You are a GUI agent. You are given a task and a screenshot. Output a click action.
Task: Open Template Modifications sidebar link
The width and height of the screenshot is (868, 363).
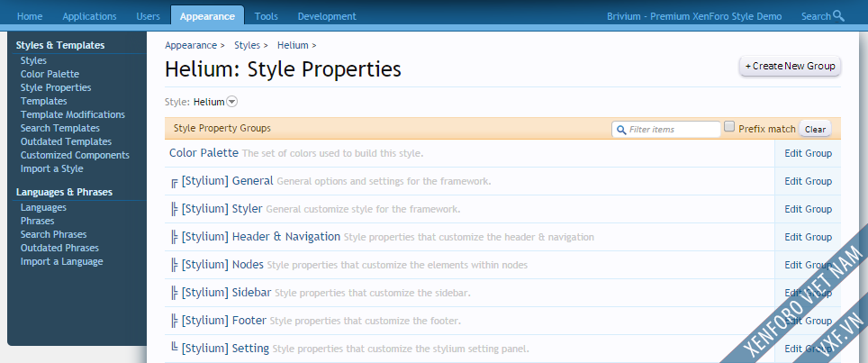point(73,114)
